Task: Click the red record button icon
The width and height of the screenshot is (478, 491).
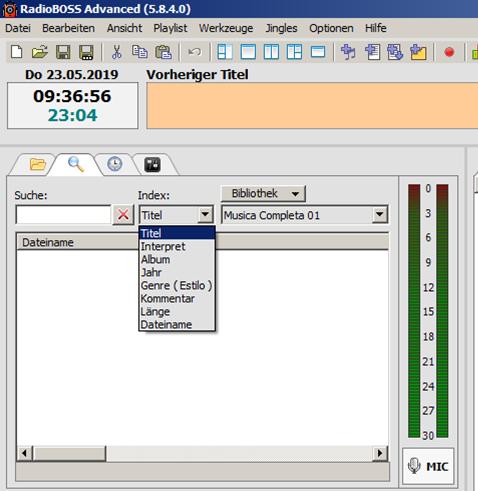Action: [x=449, y=52]
